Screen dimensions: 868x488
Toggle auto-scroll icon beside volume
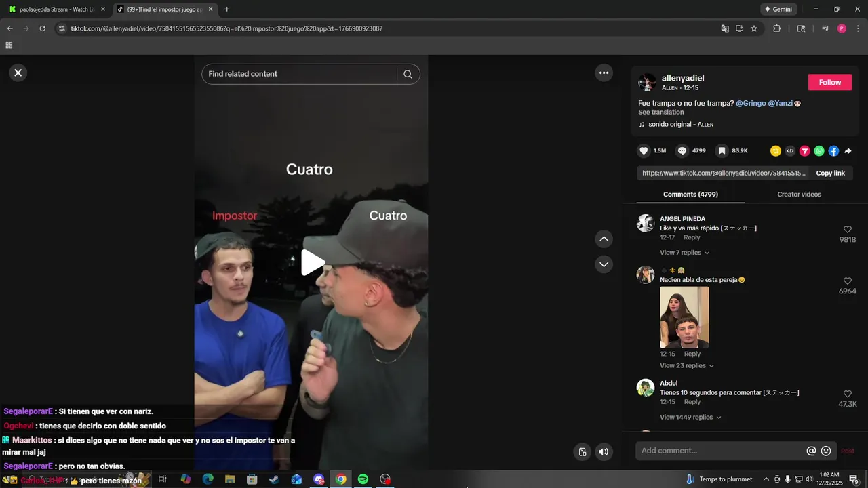click(x=582, y=452)
